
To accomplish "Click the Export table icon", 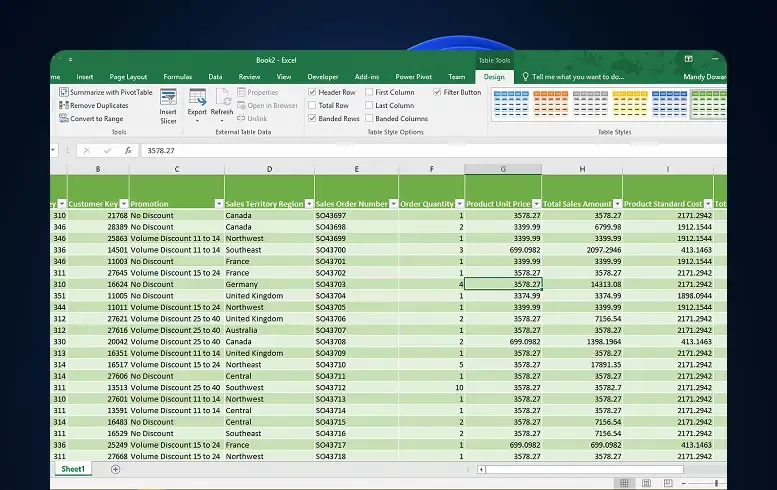I will [x=197, y=102].
